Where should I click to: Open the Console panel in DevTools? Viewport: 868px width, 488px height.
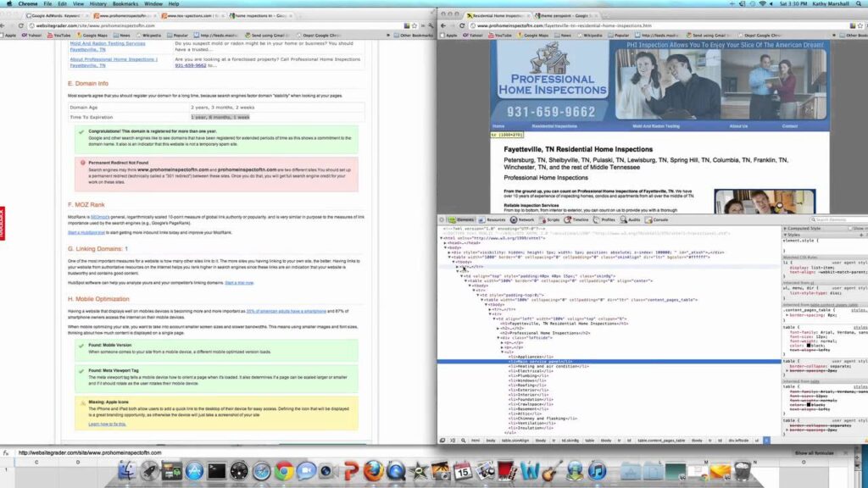(x=656, y=219)
